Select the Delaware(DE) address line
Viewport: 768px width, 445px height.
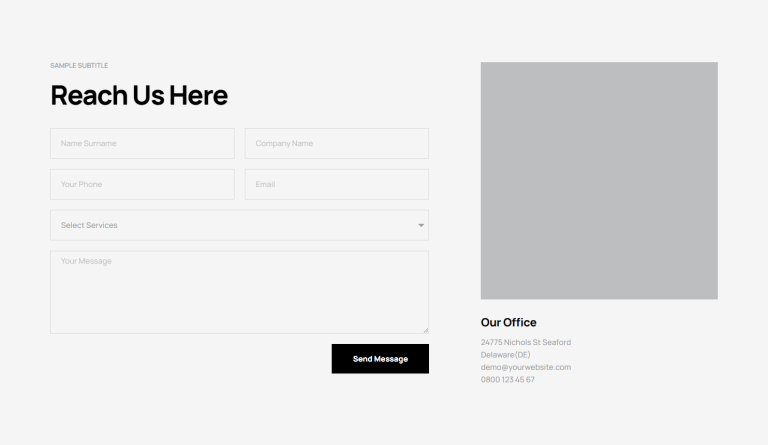click(505, 355)
